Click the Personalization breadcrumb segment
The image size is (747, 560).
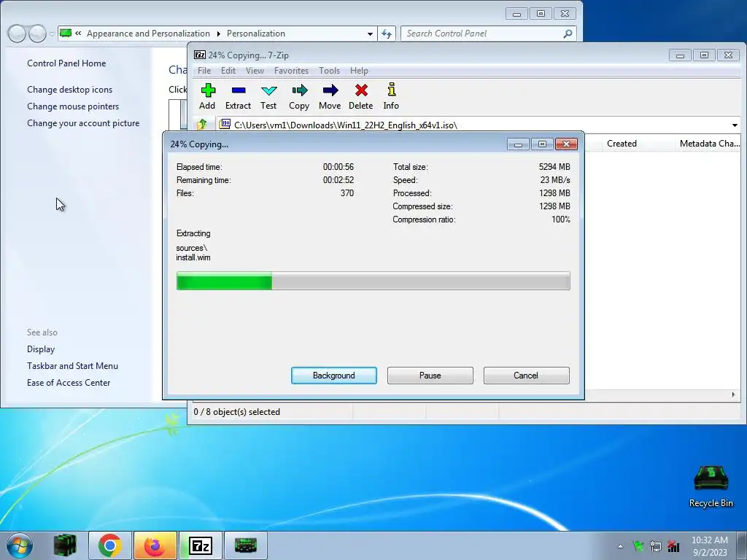(x=256, y=34)
